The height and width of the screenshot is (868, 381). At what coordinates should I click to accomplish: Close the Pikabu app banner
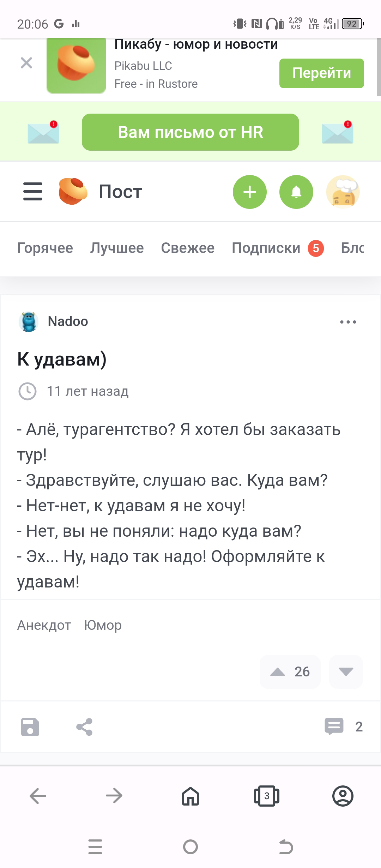coord(26,63)
